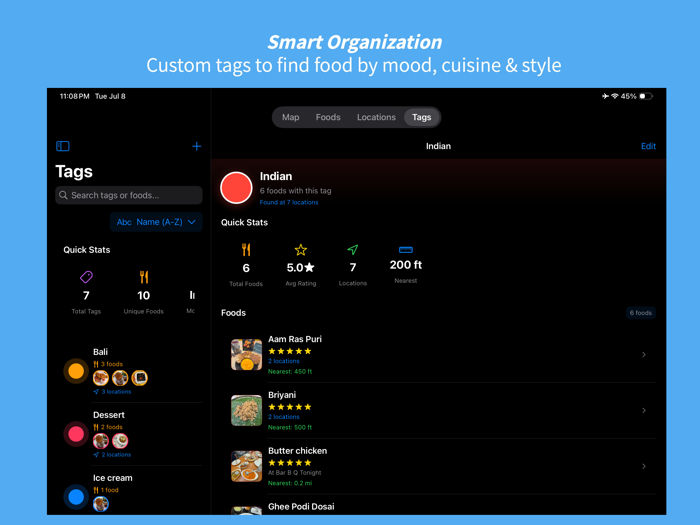
Task: Select the Tags tab
Action: [421, 117]
